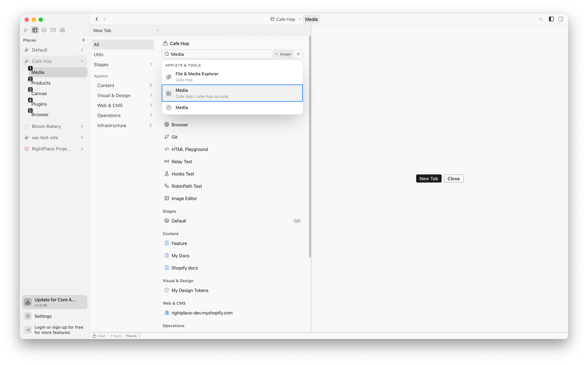Expand the Bloom Bakery place
This screenshot has height=365, width=588.
82,126
